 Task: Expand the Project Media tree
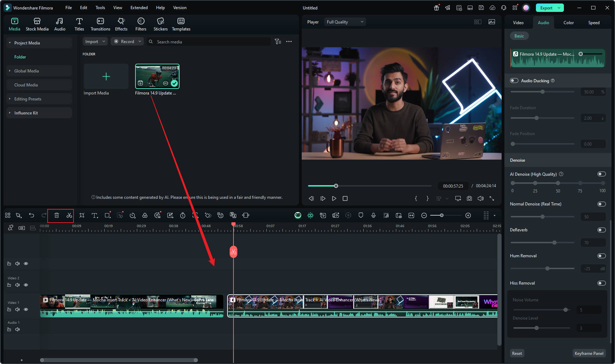click(10, 43)
